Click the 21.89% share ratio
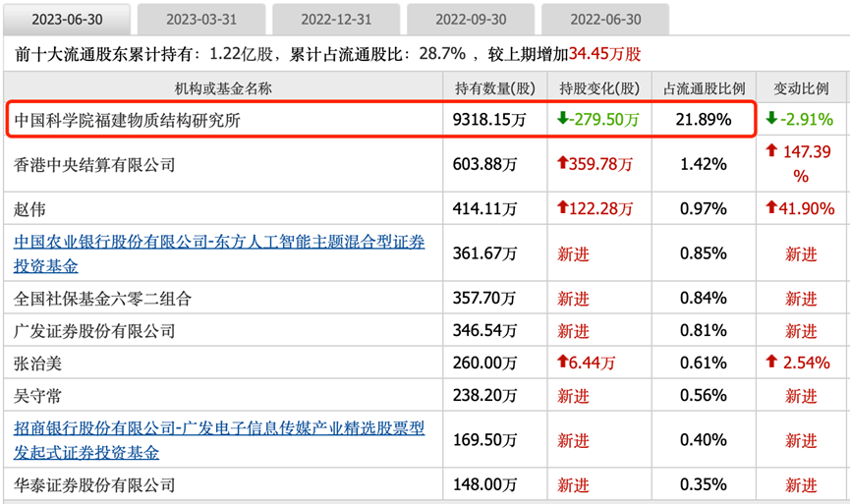Image resolution: width=850 pixels, height=504 pixels. tap(704, 119)
